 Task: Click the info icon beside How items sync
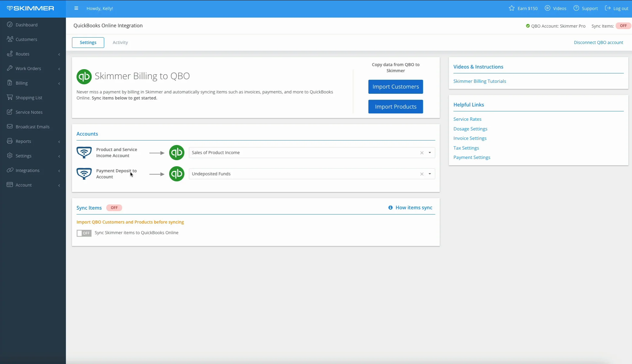[x=390, y=207]
